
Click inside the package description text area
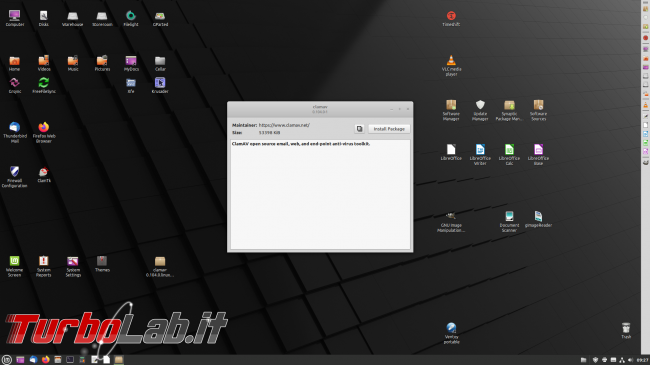[x=320, y=195]
